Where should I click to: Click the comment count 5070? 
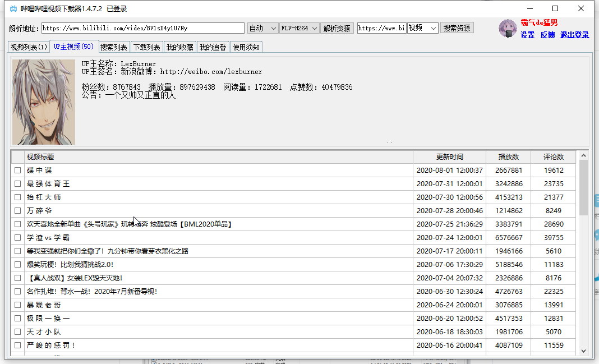click(x=554, y=331)
